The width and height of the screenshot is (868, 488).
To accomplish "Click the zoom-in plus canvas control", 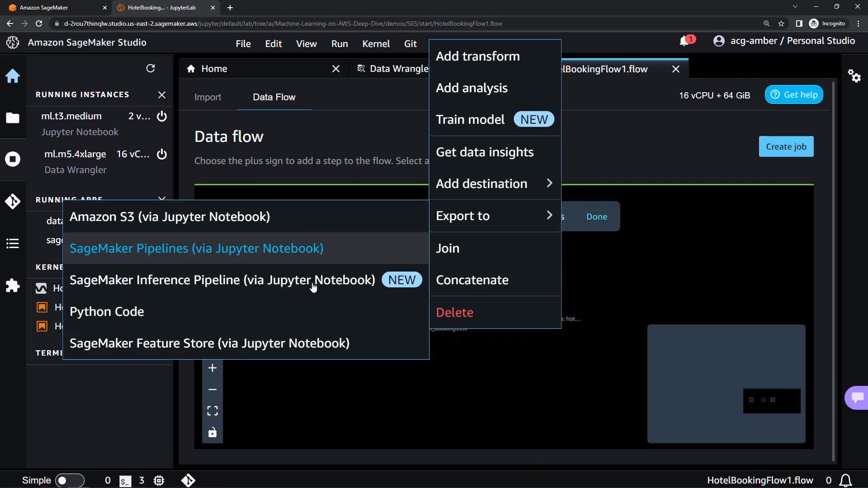I will (212, 368).
